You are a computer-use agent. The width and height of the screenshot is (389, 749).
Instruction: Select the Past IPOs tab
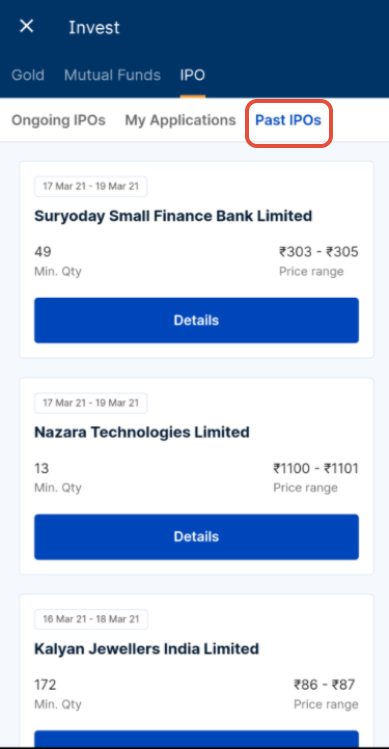click(x=288, y=120)
